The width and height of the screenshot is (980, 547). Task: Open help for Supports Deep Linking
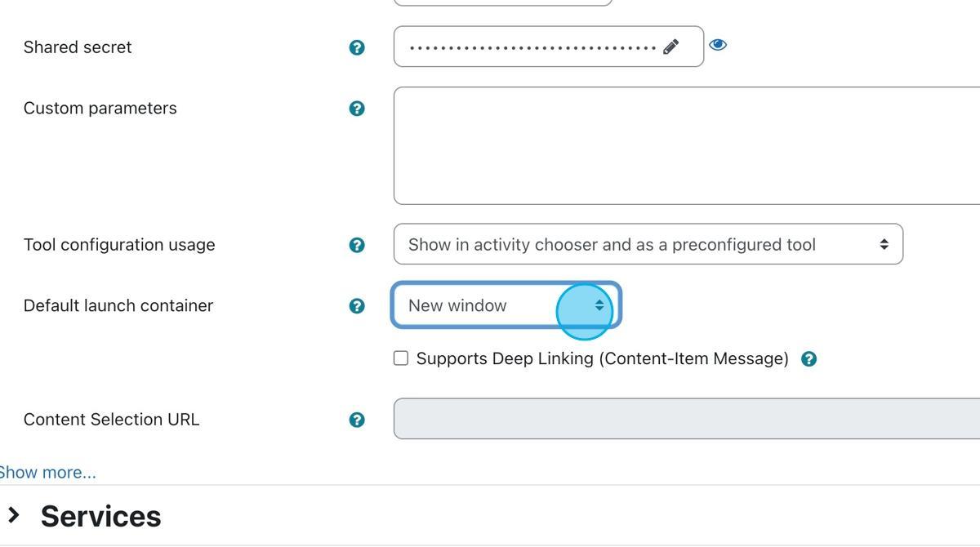(x=808, y=358)
